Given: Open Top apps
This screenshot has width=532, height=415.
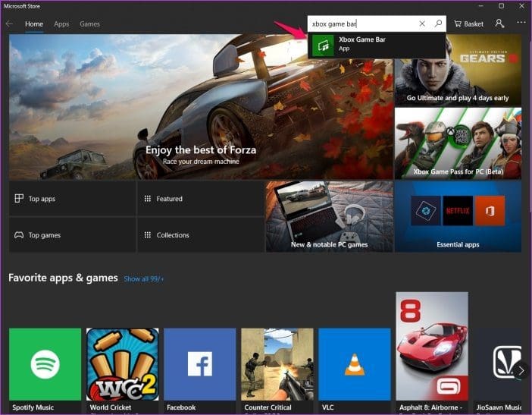Looking at the screenshot, I should (72, 199).
